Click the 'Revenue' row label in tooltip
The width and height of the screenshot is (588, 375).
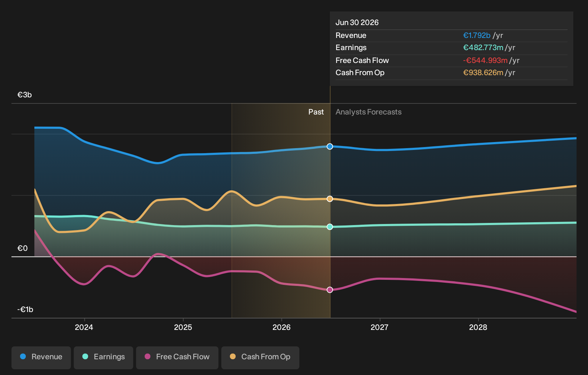[351, 35]
